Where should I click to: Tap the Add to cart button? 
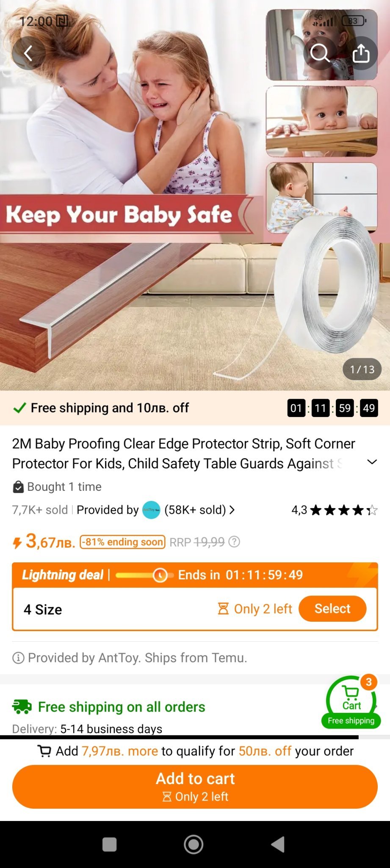click(x=195, y=787)
